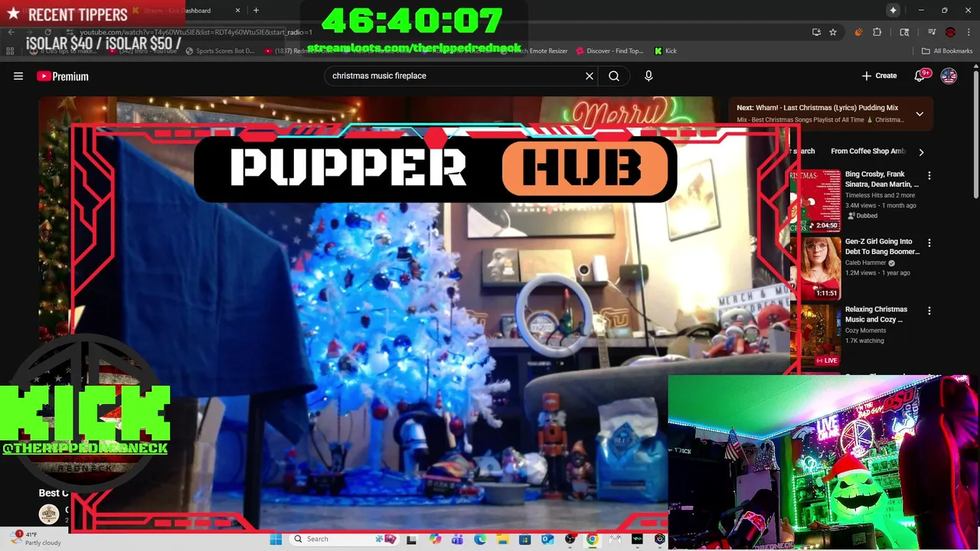
Task: Open the All Bookmarks folder
Action: click(x=947, y=51)
